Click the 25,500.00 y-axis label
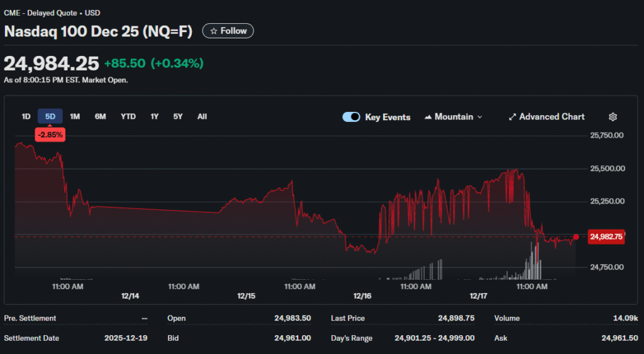This screenshot has height=354, width=644. [x=606, y=169]
